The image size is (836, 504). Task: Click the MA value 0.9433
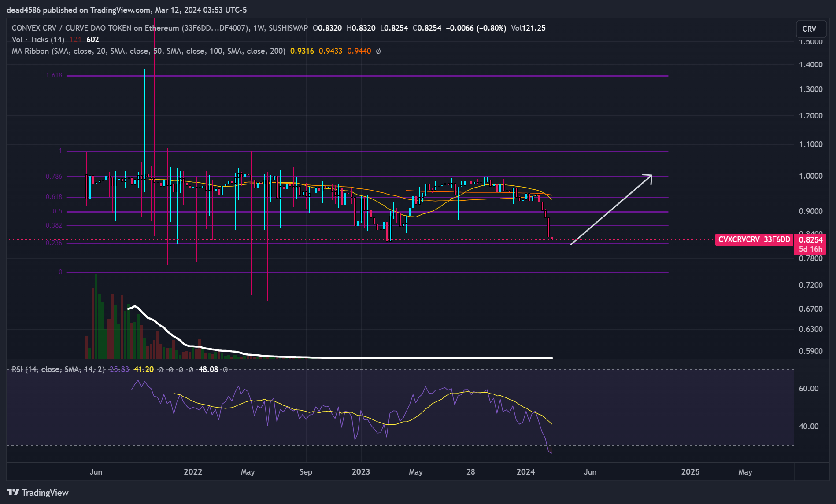coord(330,51)
